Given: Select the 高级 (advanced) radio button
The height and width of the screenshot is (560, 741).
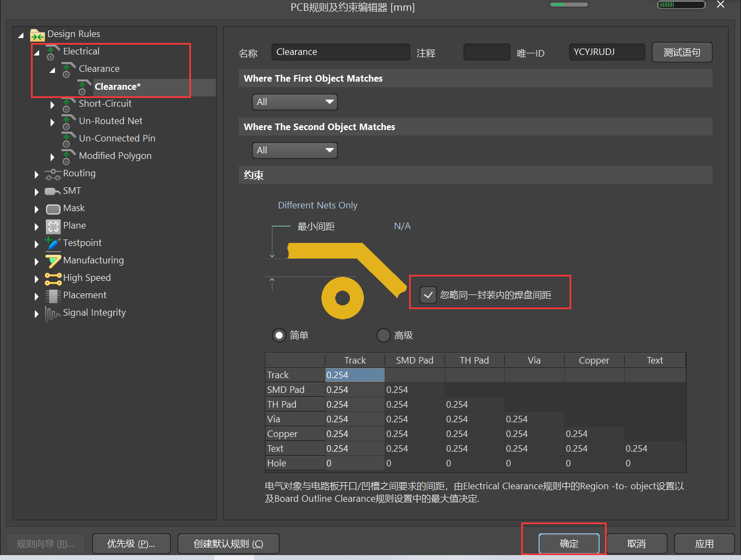Looking at the screenshot, I should click(x=384, y=335).
